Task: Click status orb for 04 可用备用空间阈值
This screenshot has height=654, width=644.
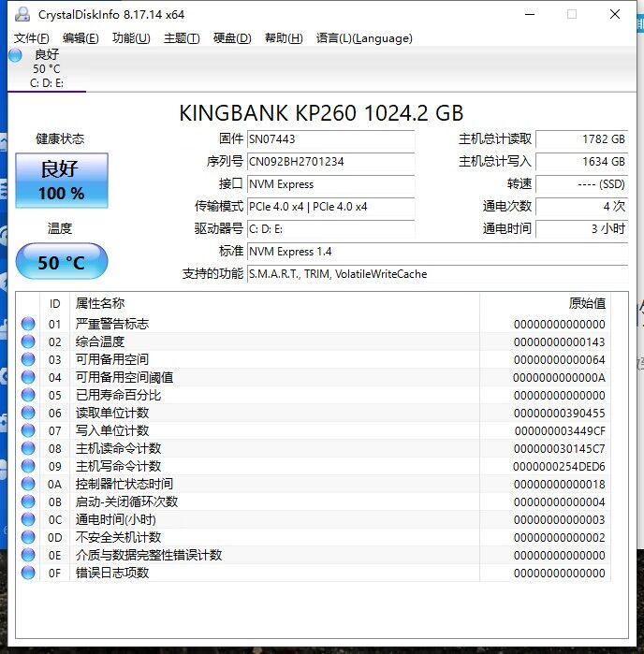Action: [x=28, y=377]
